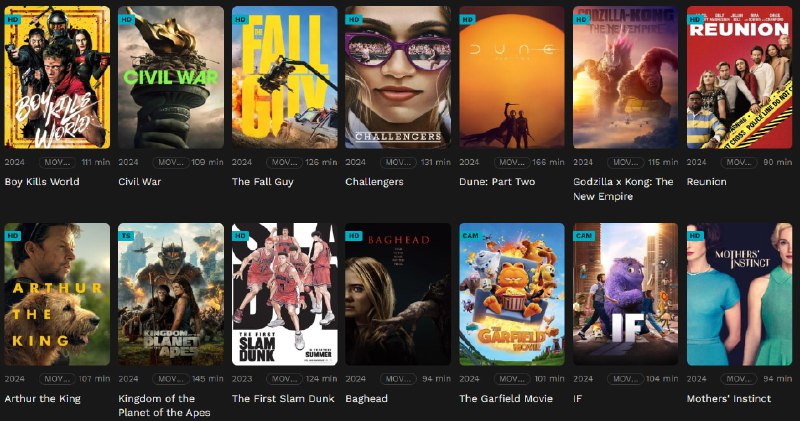Open the Challengers poster image
This screenshot has height=421, width=800.
pyautogui.click(x=398, y=78)
